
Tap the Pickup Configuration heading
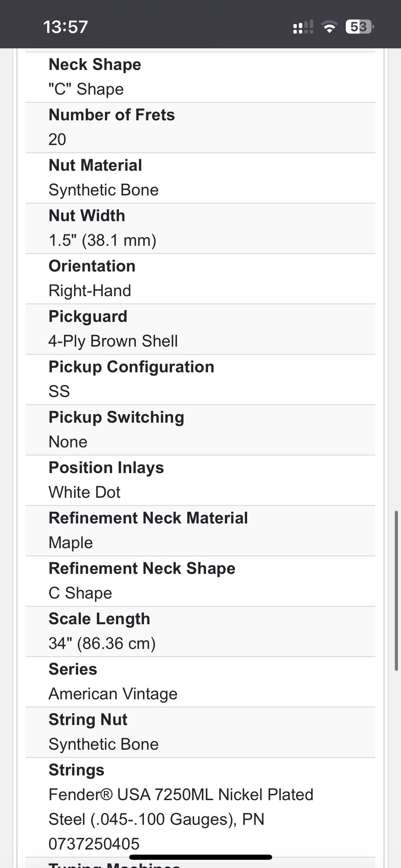pos(131,367)
